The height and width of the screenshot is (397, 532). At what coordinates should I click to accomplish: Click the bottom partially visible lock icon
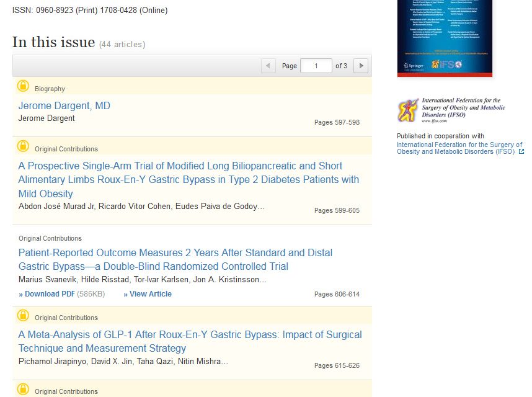pyautogui.click(x=23, y=390)
